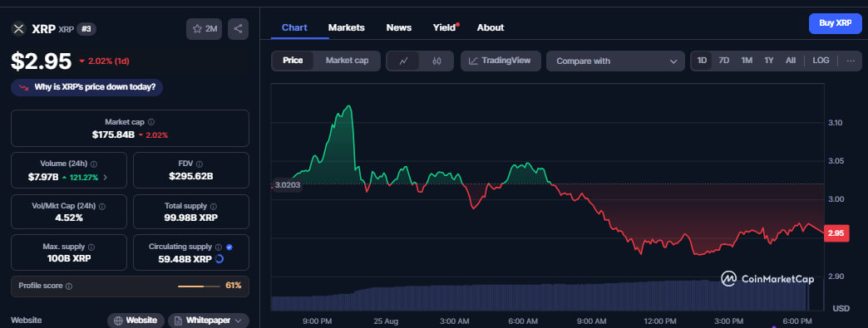Screen dimensions: 868x328
Task: Click Max. supply info icon
Action: [x=91, y=247]
